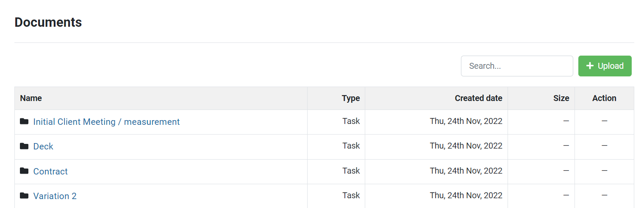Click Task type cell in Deck row
Viewport: 644px width, 208px height.
coord(351,146)
